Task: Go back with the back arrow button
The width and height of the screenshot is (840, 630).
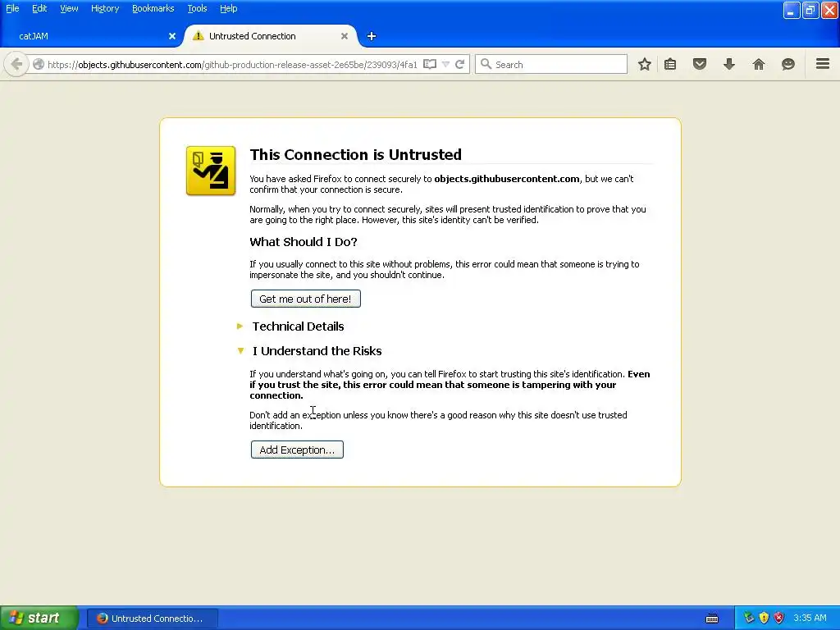Action: point(16,65)
